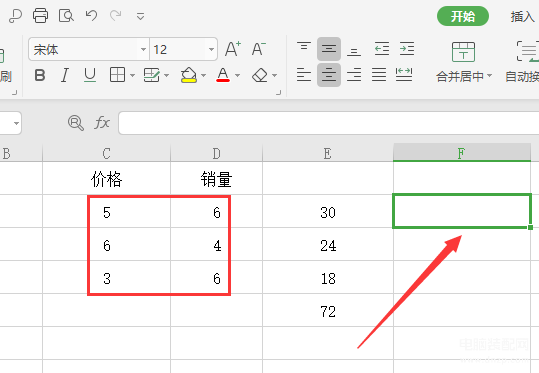The height and width of the screenshot is (373, 539).
Task: Expand the draw border dropdown arrow
Action: tap(166, 75)
